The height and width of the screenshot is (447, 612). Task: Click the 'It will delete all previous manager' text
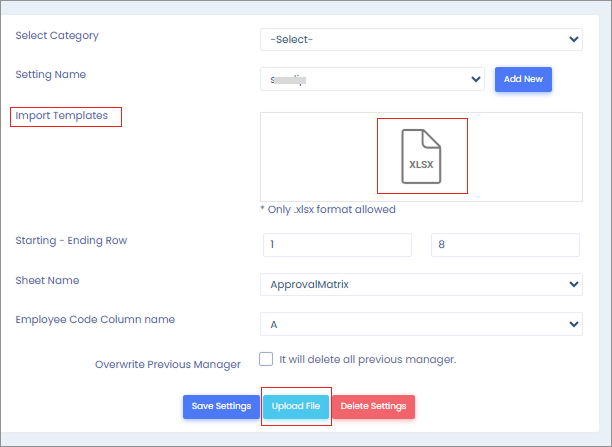[368, 359]
